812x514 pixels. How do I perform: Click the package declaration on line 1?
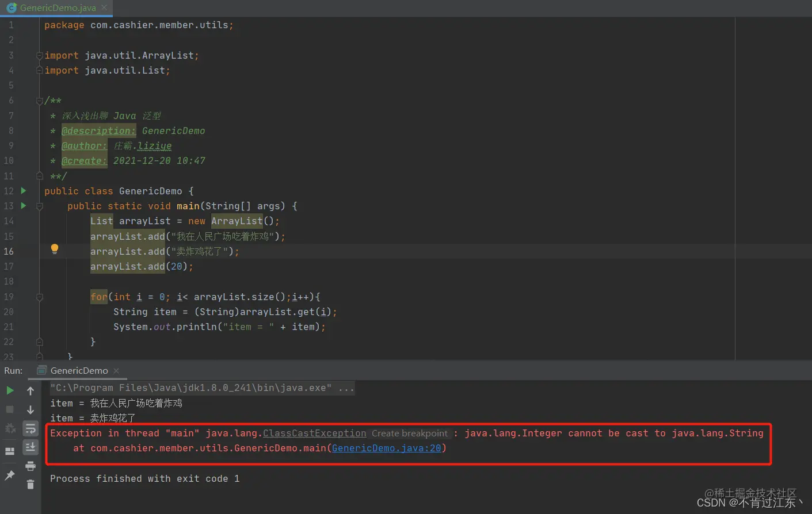point(139,25)
